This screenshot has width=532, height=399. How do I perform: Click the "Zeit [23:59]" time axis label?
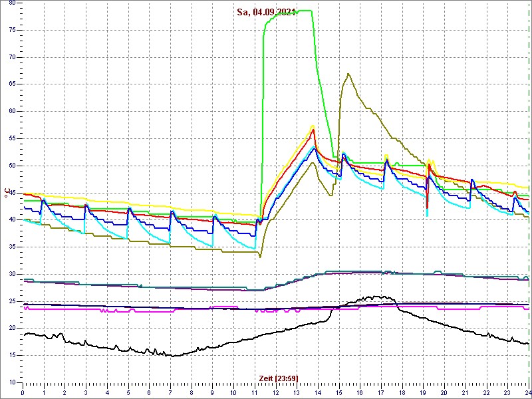(279, 378)
